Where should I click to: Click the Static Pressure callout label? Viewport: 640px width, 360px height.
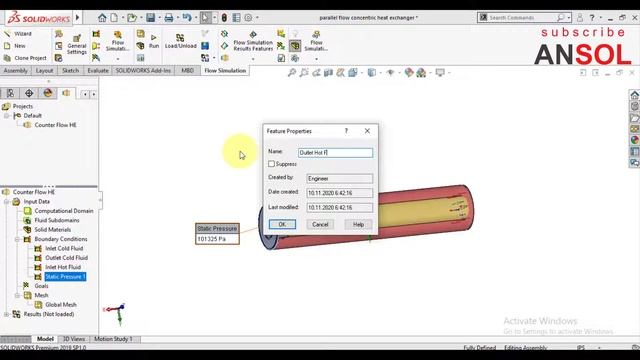click(217, 229)
